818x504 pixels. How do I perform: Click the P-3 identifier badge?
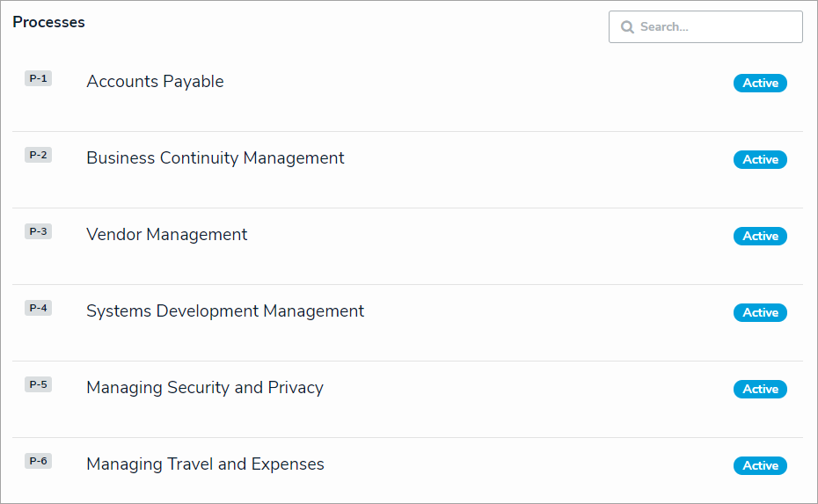click(x=38, y=231)
